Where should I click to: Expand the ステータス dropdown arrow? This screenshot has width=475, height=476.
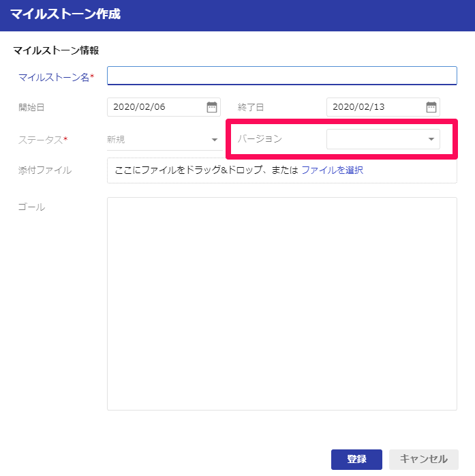[x=215, y=140]
